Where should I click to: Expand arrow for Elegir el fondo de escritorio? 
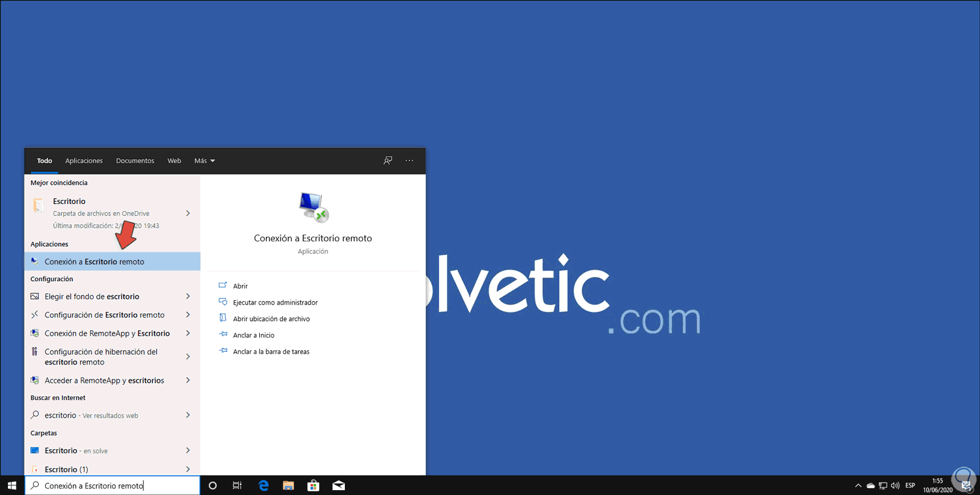click(x=188, y=297)
